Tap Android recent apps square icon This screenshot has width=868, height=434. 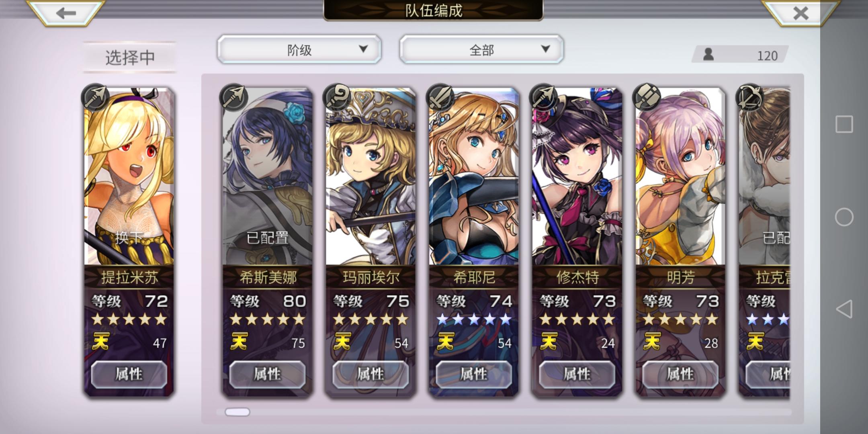point(844,124)
